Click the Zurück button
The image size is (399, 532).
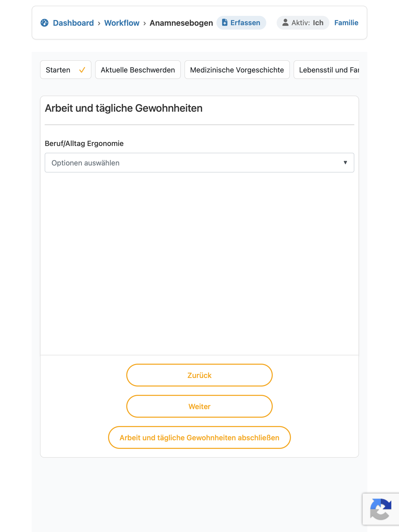[x=199, y=375]
